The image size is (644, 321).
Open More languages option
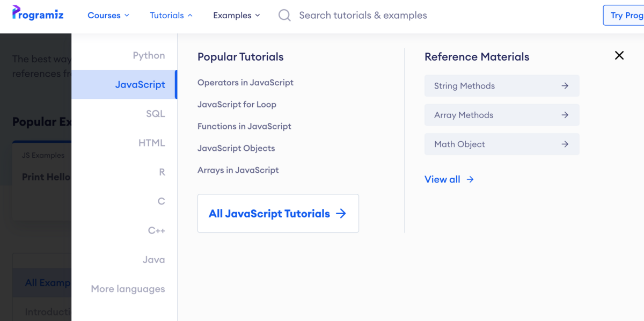(128, 289)
